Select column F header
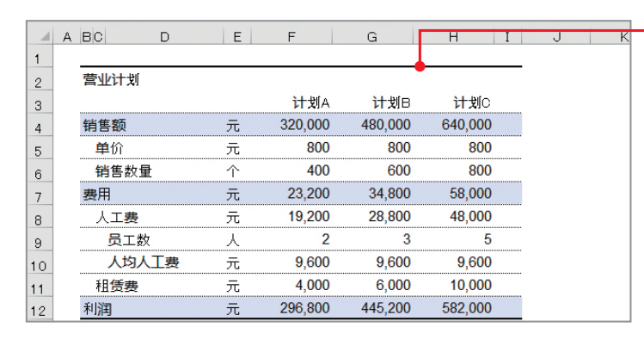The height and width of the screenshot is (346, 644). [x=291, y=37]
